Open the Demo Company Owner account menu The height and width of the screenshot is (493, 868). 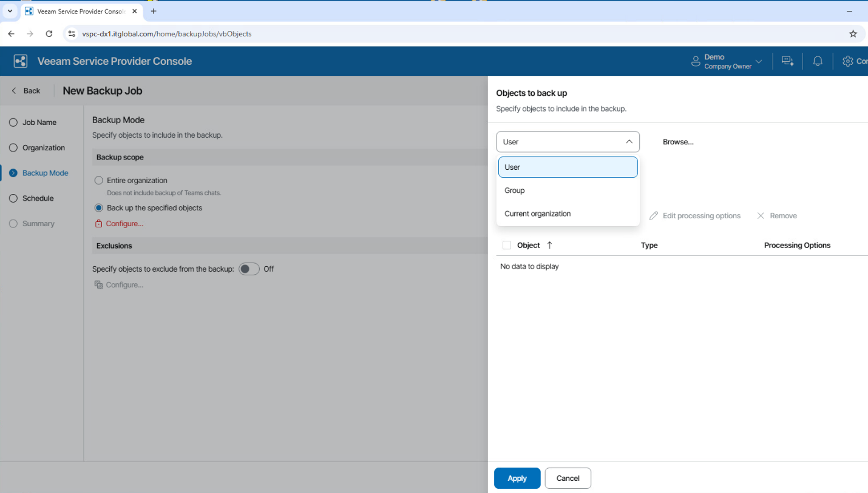click(x=727, y=61)
